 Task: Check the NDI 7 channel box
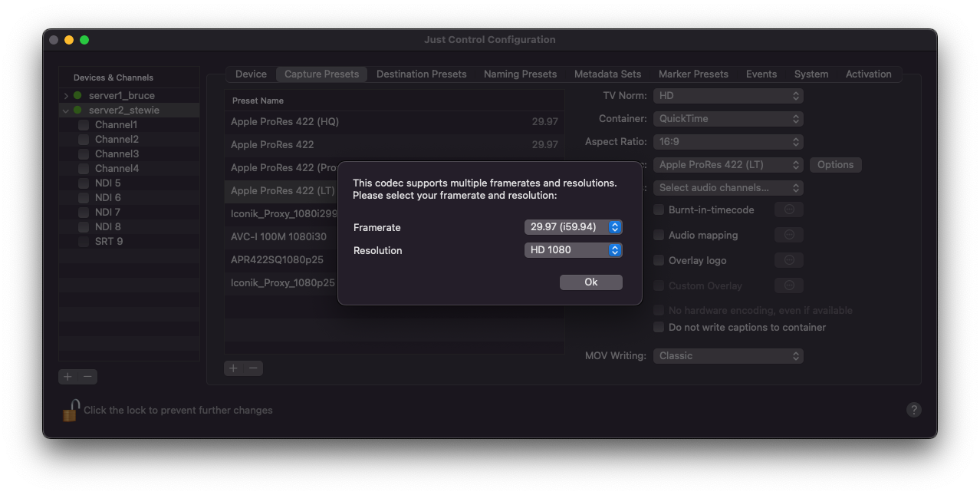84,213
